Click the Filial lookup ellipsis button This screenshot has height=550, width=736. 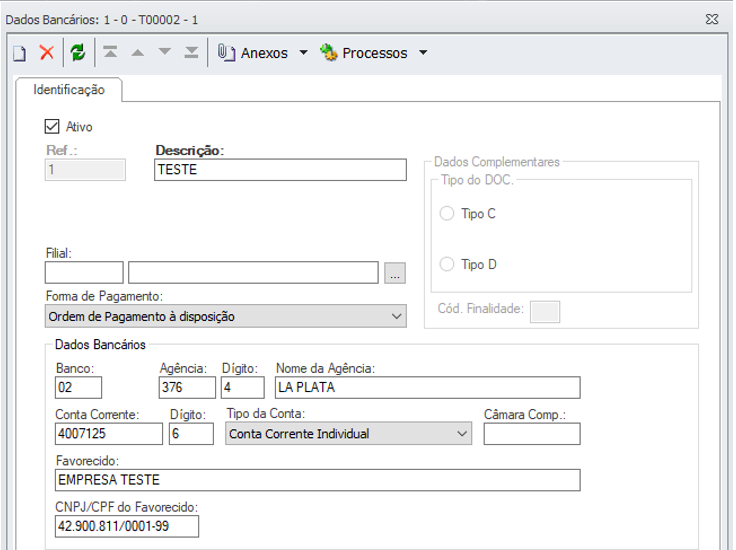click(x=395, y=273)
